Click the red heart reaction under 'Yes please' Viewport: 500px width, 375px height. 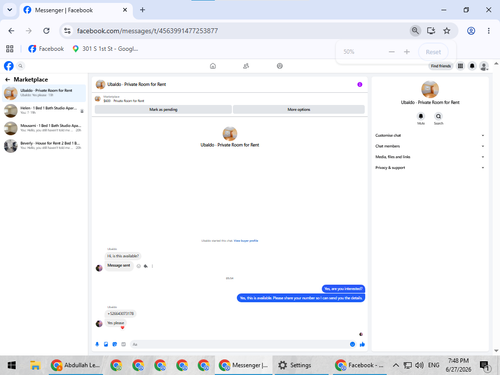[122, 328]
